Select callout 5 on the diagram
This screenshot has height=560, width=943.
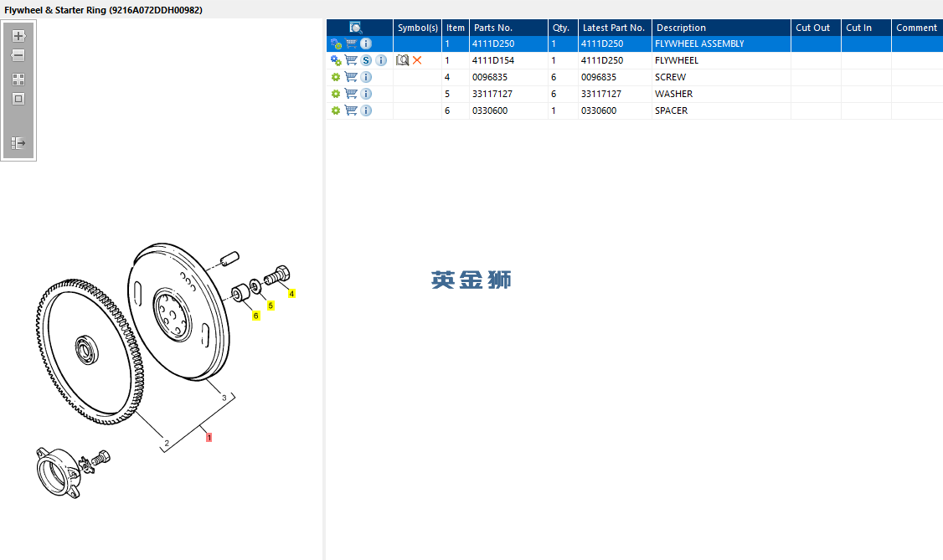click(x=271, y=306)
